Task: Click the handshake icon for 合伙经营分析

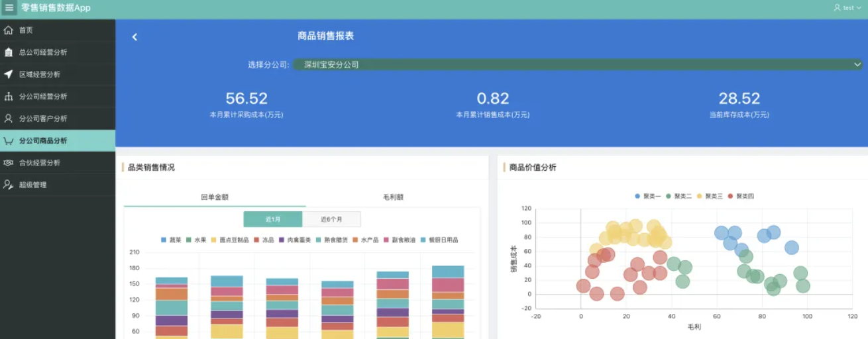Action: coord(8,163)
